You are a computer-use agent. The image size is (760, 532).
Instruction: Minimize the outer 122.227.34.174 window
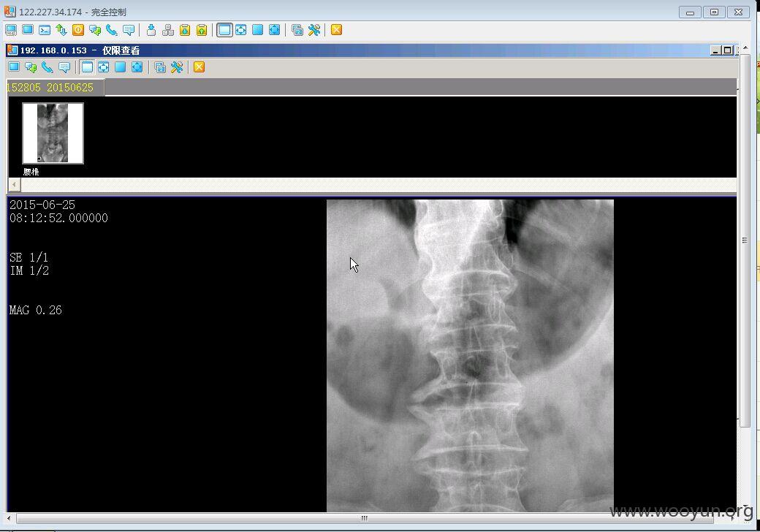(x=690, y=12)
